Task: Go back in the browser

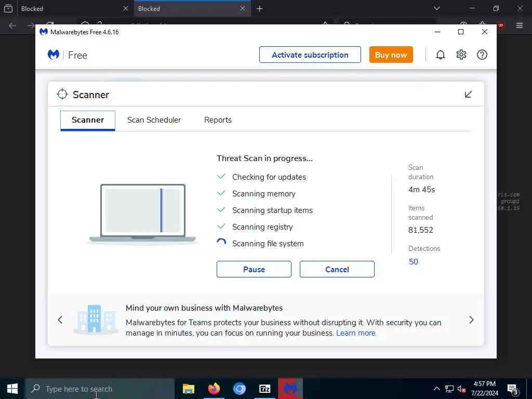Action: (x=12, y=25)
